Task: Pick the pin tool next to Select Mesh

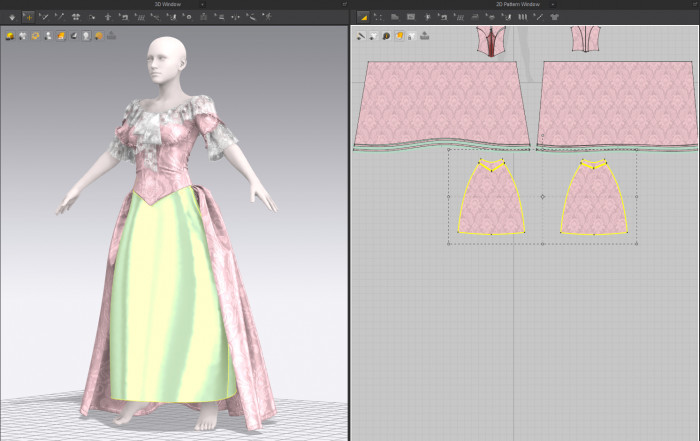Action: click(59, 17)
